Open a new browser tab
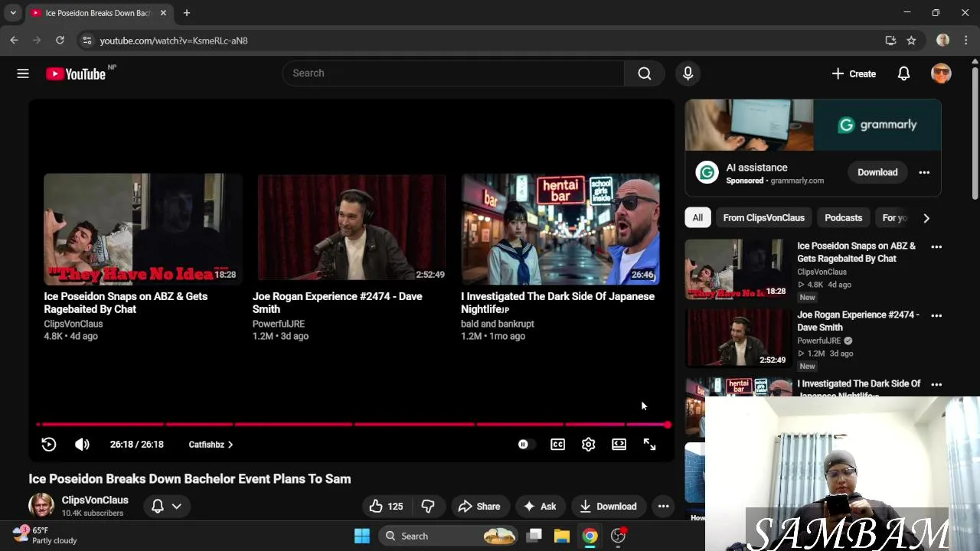Image resolution: width=980 pixels, height=551 pixels. (x=186, y=13)
